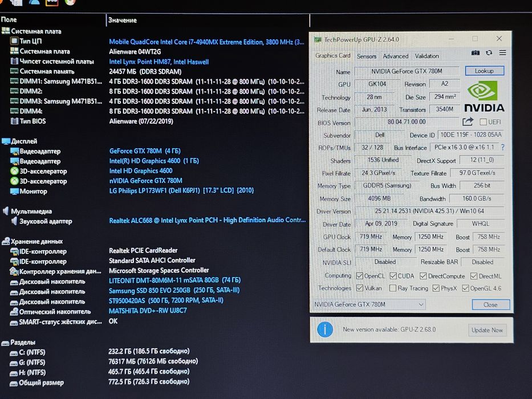The image size is (532, 399).
Task: Click the Driver Version field
Action: coord(429,211)
